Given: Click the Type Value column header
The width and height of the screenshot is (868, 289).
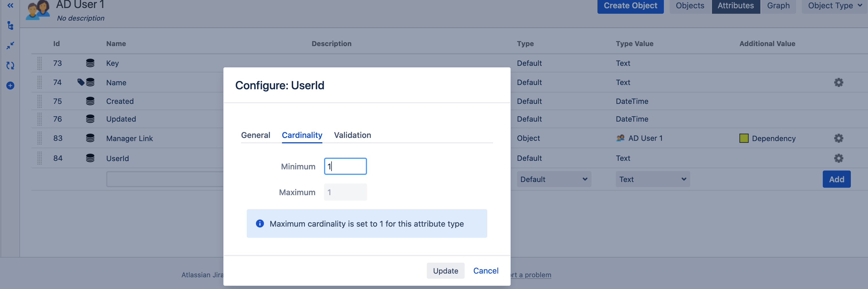Looking at the screenshot, I should [x=634, y=43].
